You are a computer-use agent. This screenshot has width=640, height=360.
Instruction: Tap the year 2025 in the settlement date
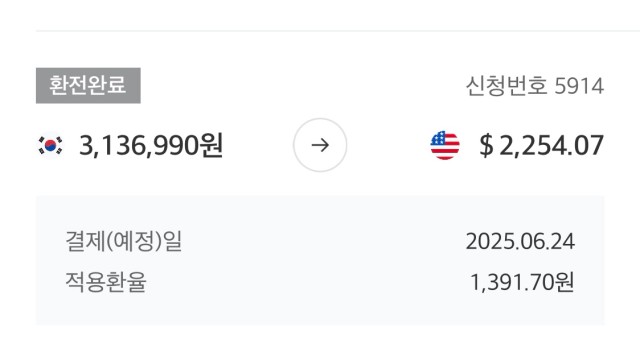tap(489, 242)
